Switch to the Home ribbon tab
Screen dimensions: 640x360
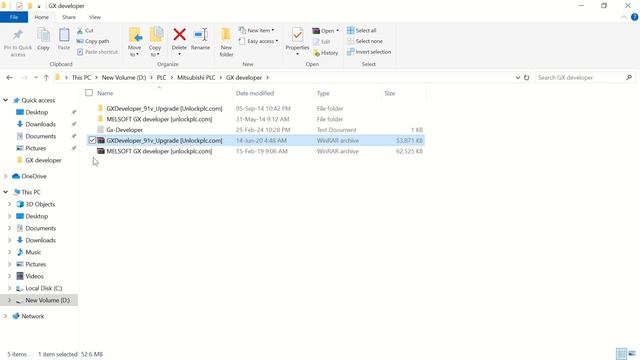click(42, 17)
